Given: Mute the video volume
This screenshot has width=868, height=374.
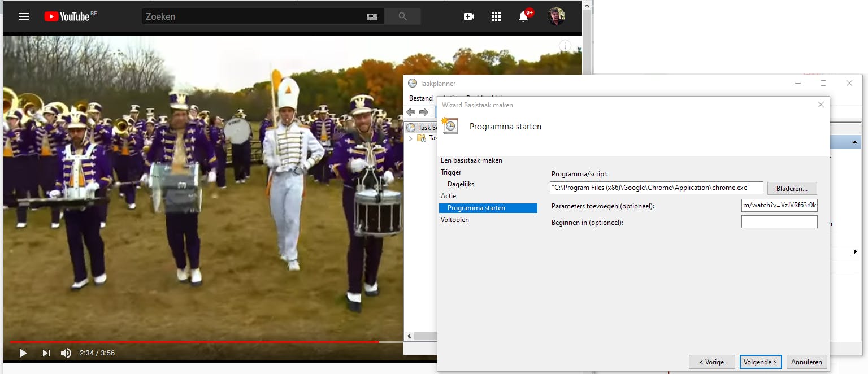Looking at the screenshot, I should (66, 353).
